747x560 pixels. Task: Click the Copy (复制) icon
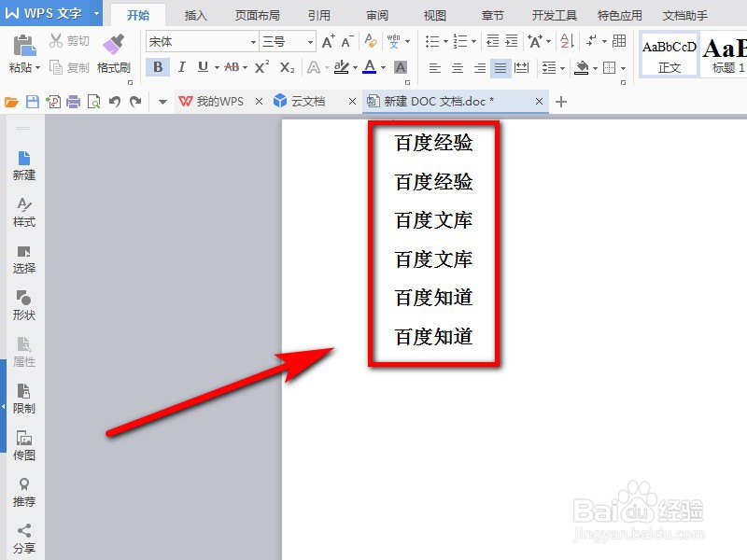coord(56,67)
